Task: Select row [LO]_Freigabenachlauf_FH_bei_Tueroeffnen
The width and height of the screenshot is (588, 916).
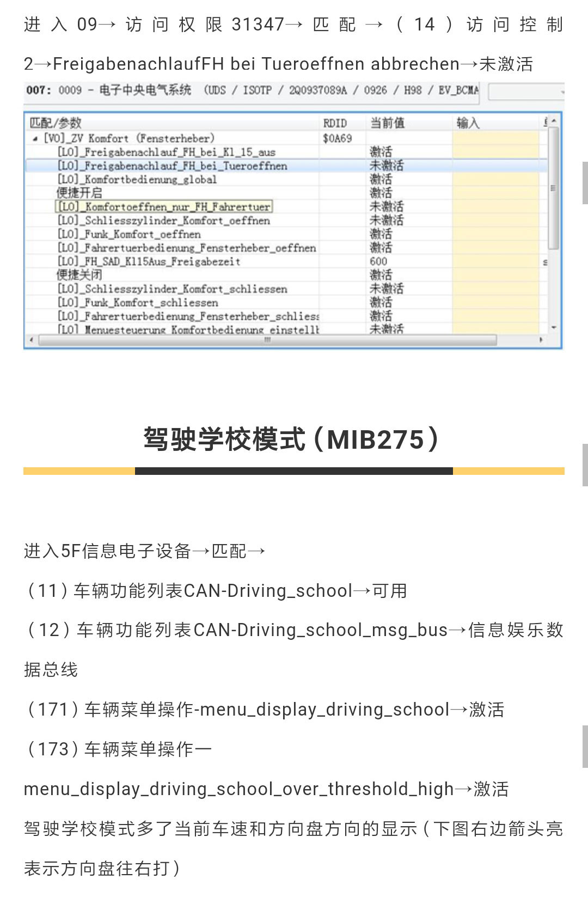Action: click(x=286, y=166)
